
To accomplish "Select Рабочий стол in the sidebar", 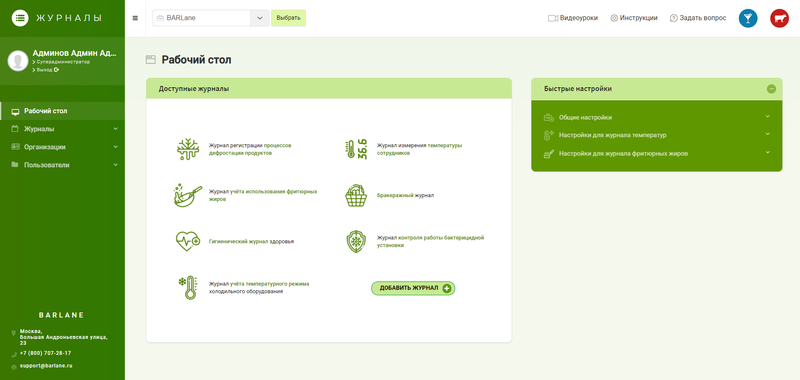I will coord(62,111).
